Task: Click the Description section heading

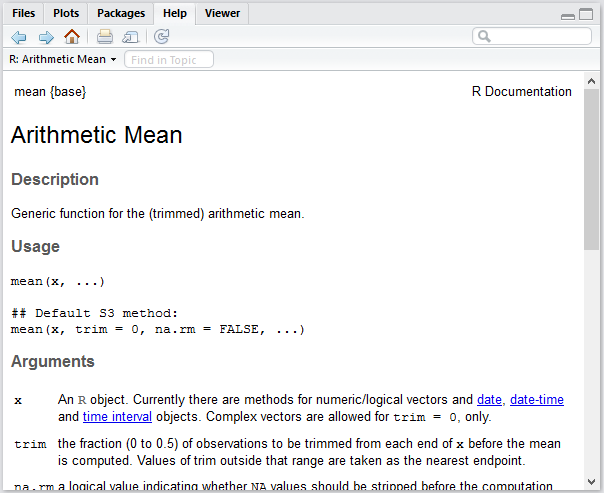Action: coord(55,179)
